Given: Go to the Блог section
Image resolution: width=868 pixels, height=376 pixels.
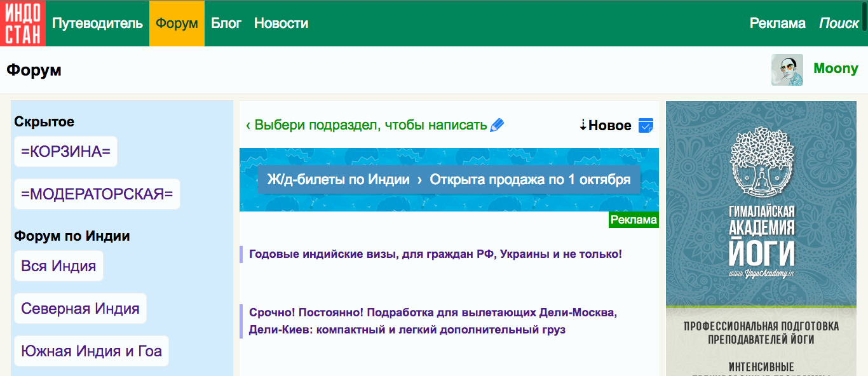Looking at the screenshot, I should [226, 23].
